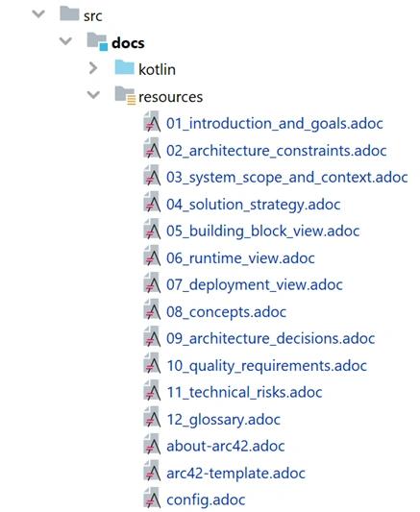This screenshot has width=420, height=512.
Task: Collapse the resources folder chevron
Action: tap(93, 95)
